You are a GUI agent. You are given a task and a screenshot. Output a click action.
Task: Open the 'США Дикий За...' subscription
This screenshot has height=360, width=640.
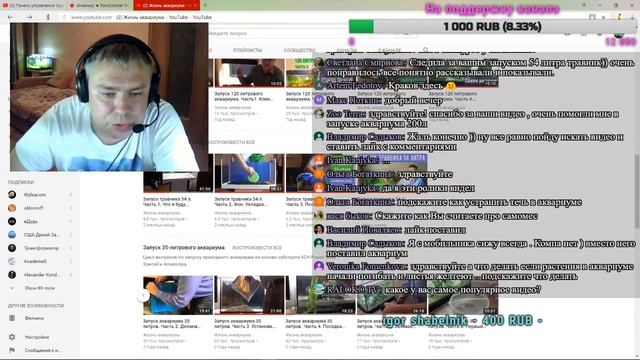click(x=40, y=235)
